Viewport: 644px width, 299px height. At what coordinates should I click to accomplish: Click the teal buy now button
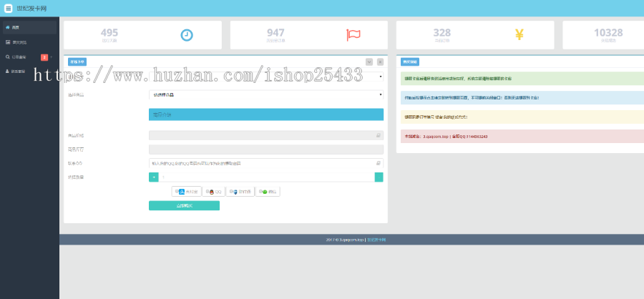[184, 205]
